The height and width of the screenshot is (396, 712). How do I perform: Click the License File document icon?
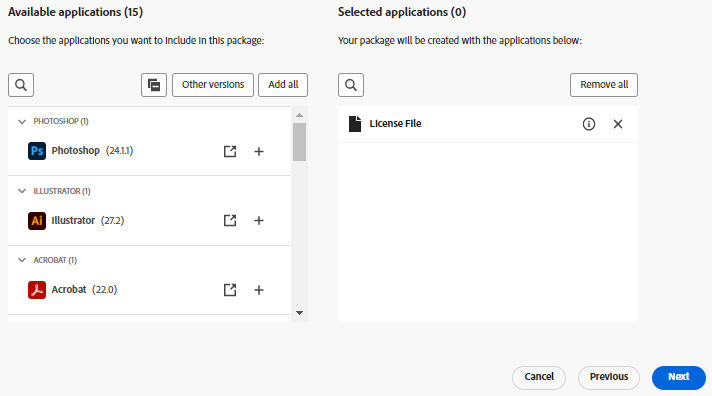coord(355,124)
